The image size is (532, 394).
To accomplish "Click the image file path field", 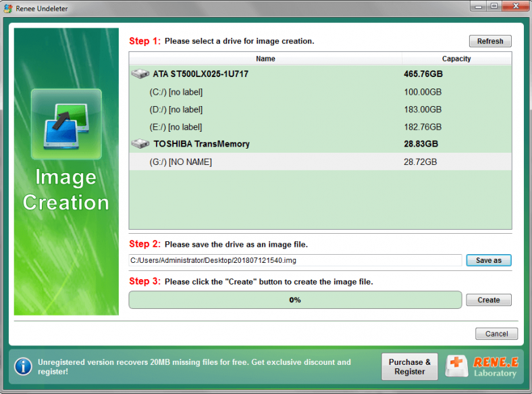I will pos(295,260).
